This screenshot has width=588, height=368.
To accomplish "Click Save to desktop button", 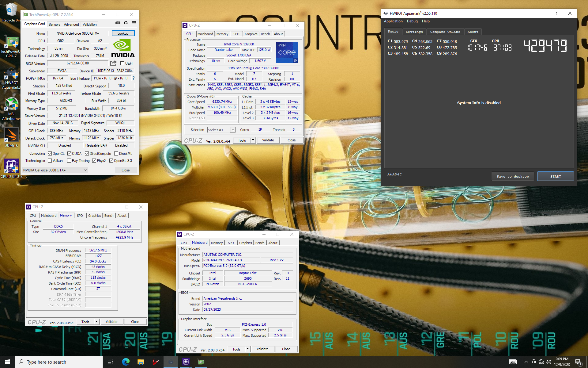I will click(x=513, y=176).
